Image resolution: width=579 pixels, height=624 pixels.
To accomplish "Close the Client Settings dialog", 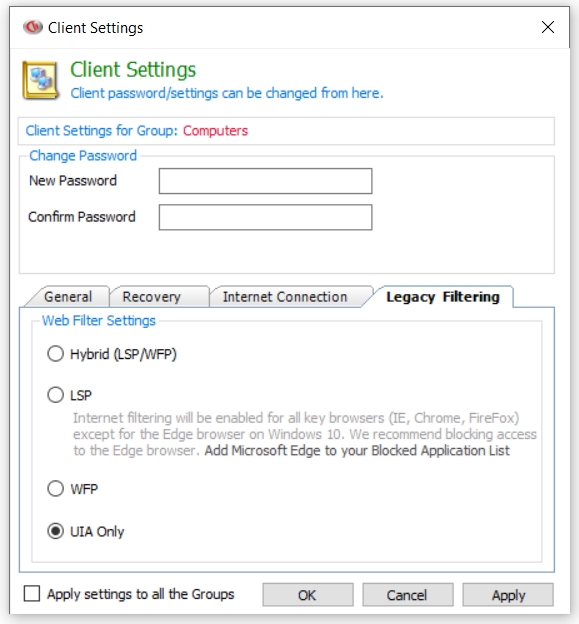I will (x=548, y=27).
